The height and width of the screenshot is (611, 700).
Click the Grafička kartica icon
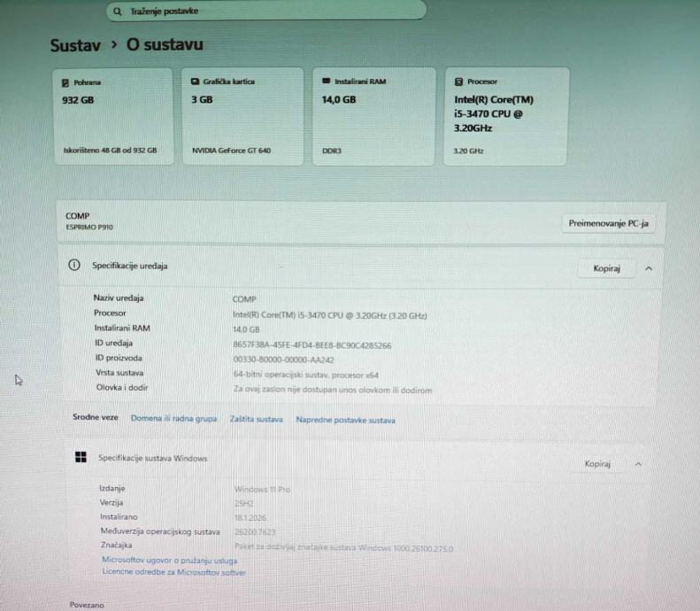point(195,81)
